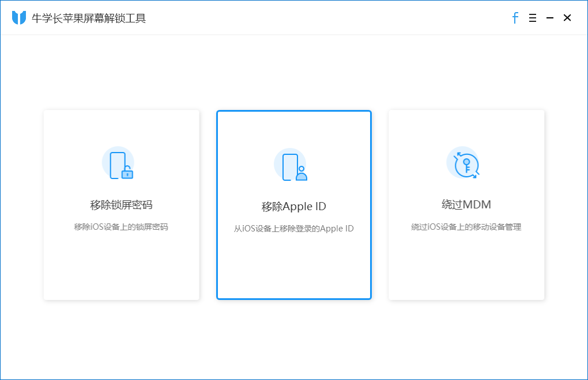Click description 移除iOS设备上的锁屏密码
Screen dimensions: 588x380
pyautogui.click(x=121, y=227)
